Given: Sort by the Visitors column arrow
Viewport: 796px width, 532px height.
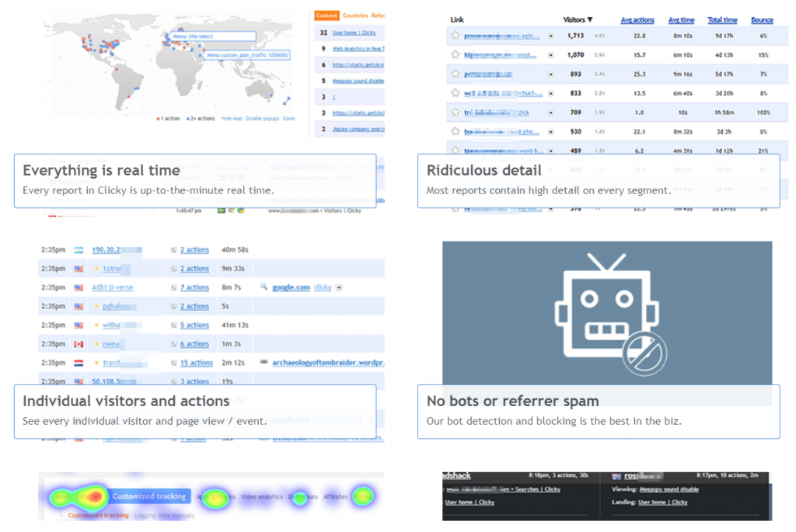Looking at the screenshot, I should 590,19.
